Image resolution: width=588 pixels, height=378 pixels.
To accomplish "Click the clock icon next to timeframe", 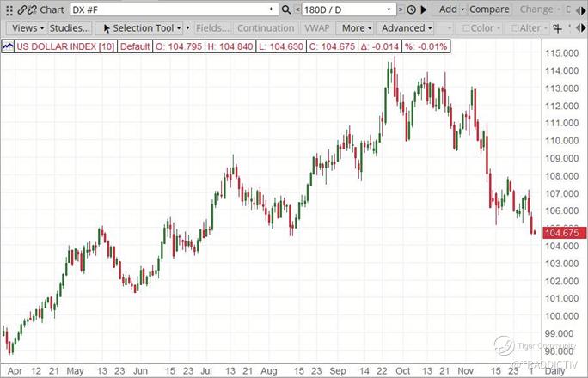I will [x=412, y=9].
